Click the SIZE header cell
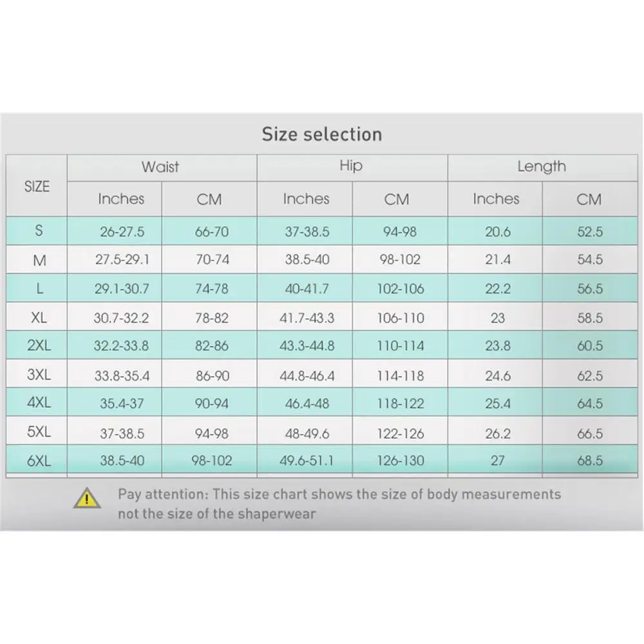The width and height of the screenshot is (644, 644). point(37,187)
